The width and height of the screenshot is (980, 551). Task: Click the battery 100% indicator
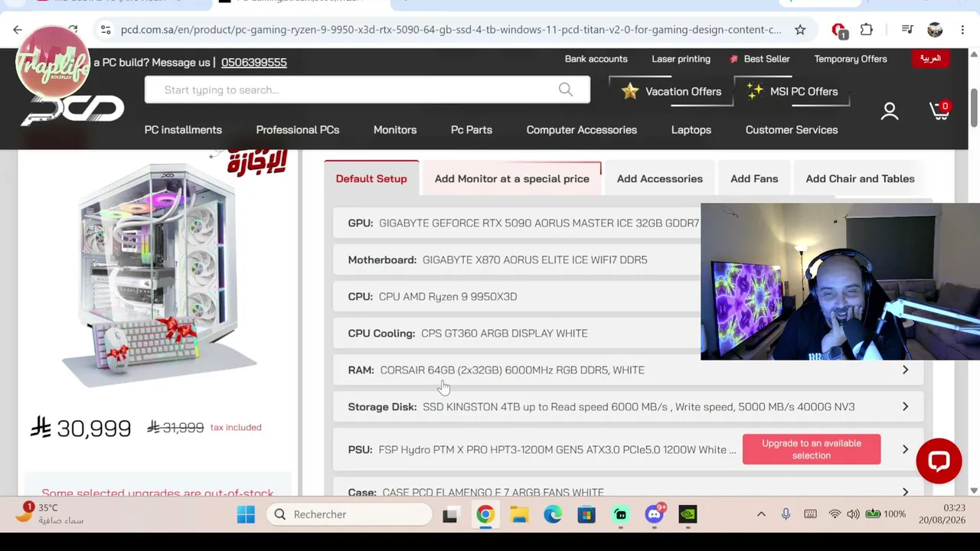pos(886,514)
